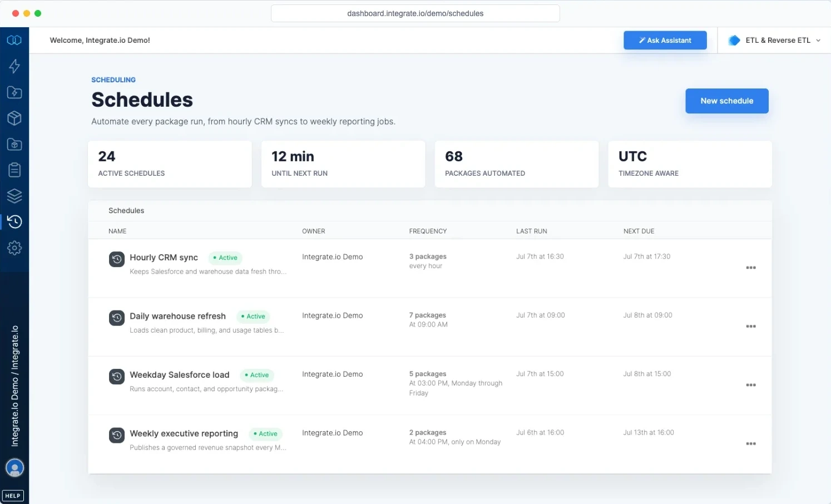The width and height of the screenshot is (831, 504).
Task: Click Active badge on Weekday Salesforce load
Action: click(x=257, y=375)
